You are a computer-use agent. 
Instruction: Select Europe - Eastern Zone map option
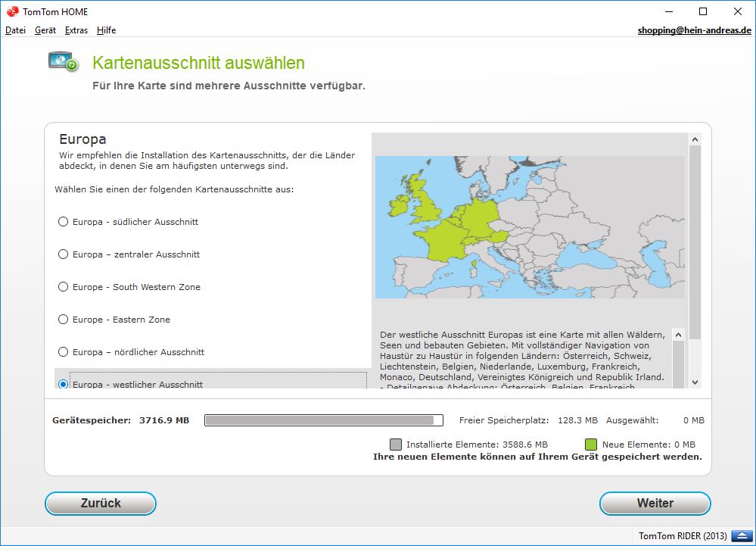click(64, 320)
